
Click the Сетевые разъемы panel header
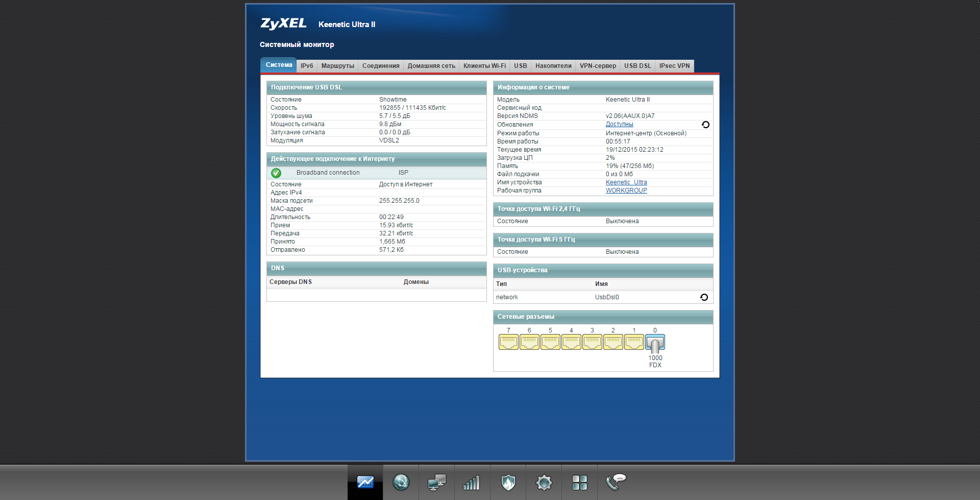pyautogui.click(x=603, y=317)
